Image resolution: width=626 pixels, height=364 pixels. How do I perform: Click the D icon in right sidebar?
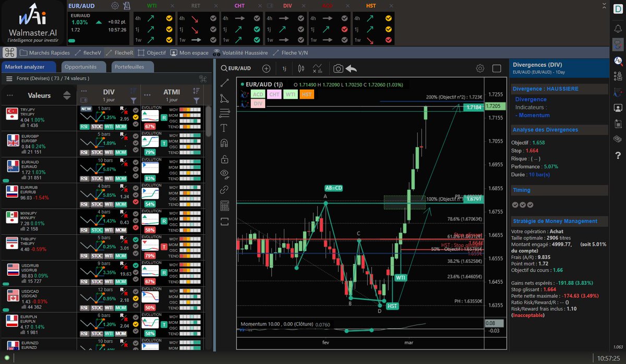[618, 9]
